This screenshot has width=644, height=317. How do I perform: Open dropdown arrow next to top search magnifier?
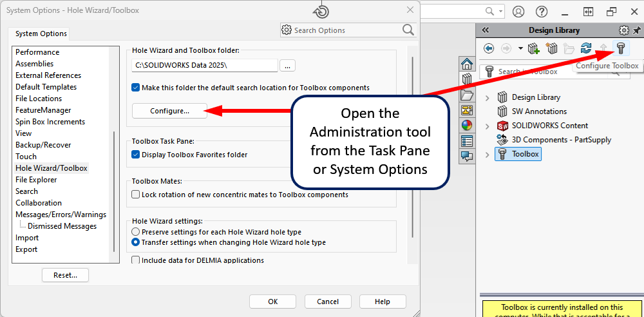coord(500,11)
